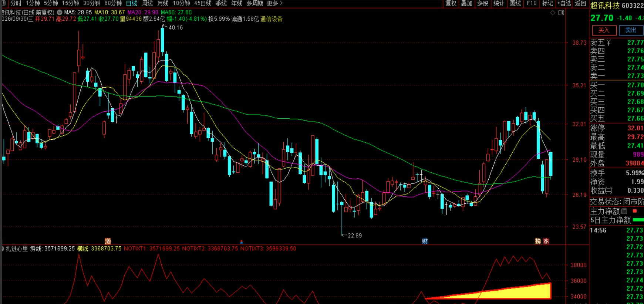Click the 通信设备 industry link
This screenshot has width=644, height=304.
coord(271,19)
